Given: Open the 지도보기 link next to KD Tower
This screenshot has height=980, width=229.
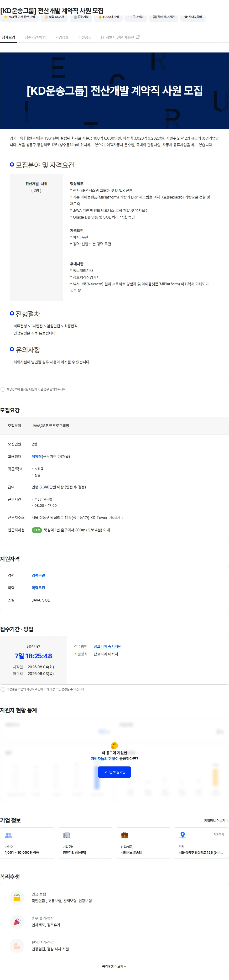Looking at the screenshot, I should [114, 518].
